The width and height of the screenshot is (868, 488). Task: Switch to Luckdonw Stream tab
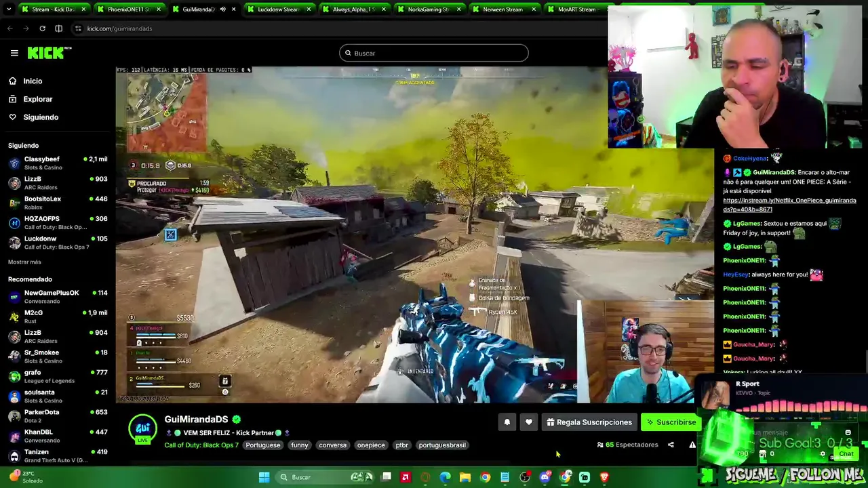[x=279, y=9]
